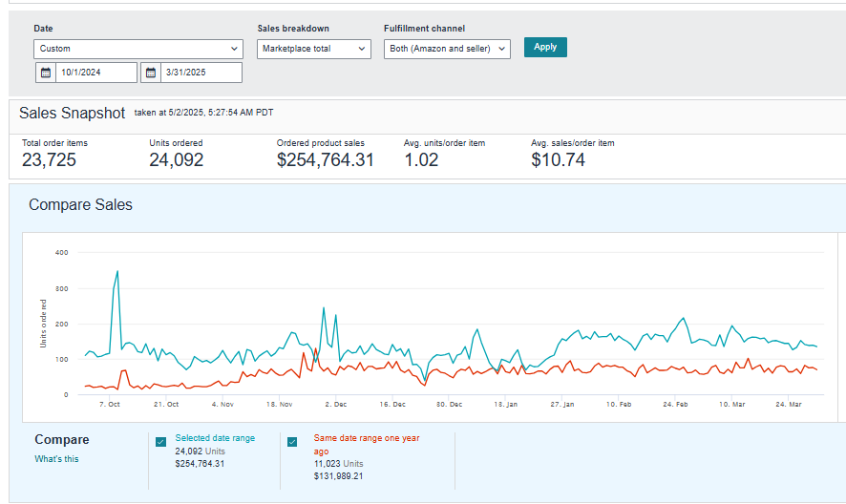This screenshot has width=846, height=504.
Task: Open the What's this link
Action: (56, 459)
